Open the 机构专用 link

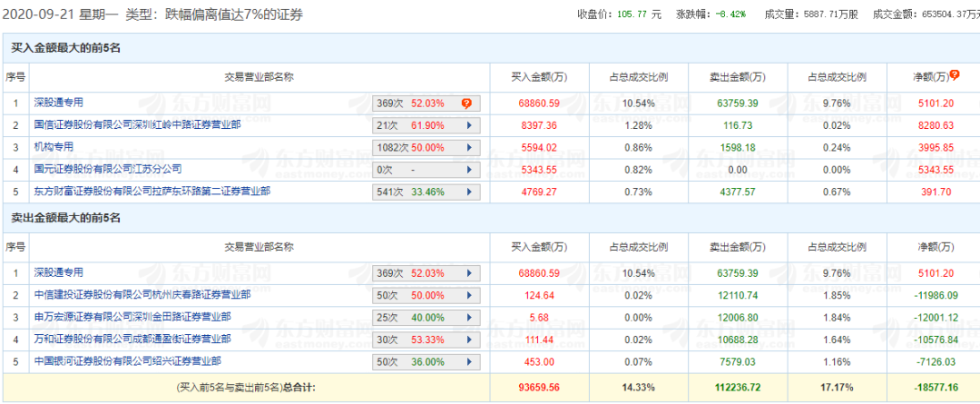coord(54,146)
